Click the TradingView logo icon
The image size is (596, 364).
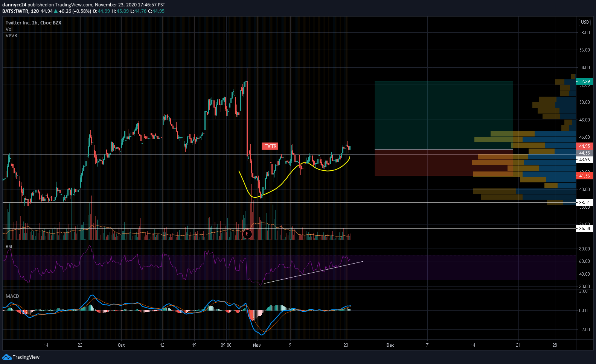tap(7, 357)
